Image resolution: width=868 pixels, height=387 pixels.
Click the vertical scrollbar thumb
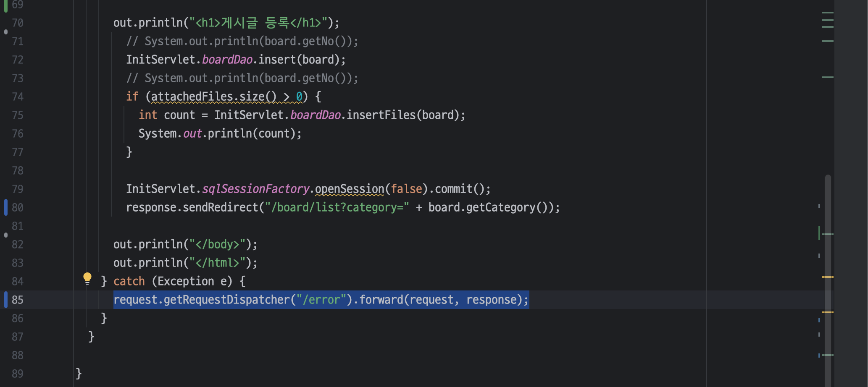click(828, 280)
